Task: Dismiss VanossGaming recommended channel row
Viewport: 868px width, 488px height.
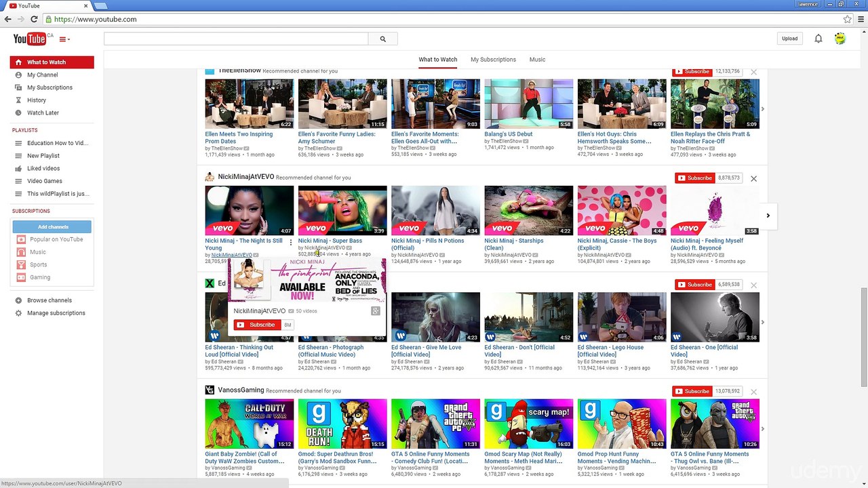Action: (753, 392)
